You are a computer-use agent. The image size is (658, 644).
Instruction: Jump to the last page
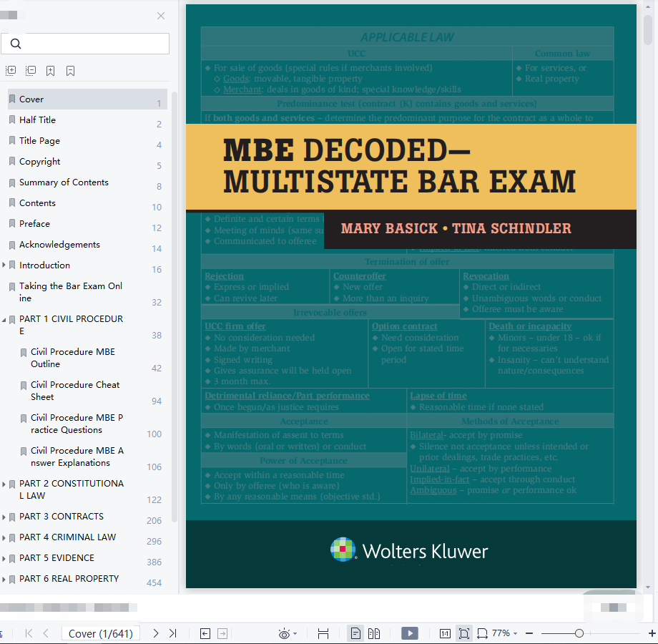pos(173,633)
